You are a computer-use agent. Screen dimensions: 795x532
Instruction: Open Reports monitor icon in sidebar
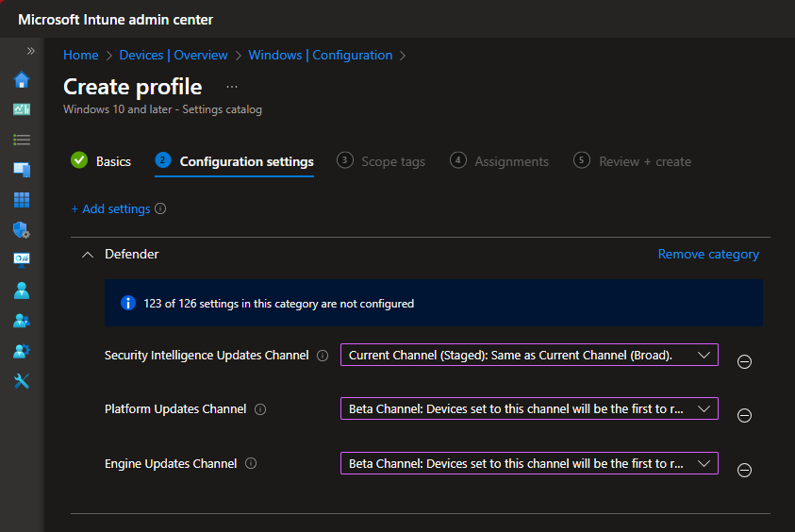22,260
